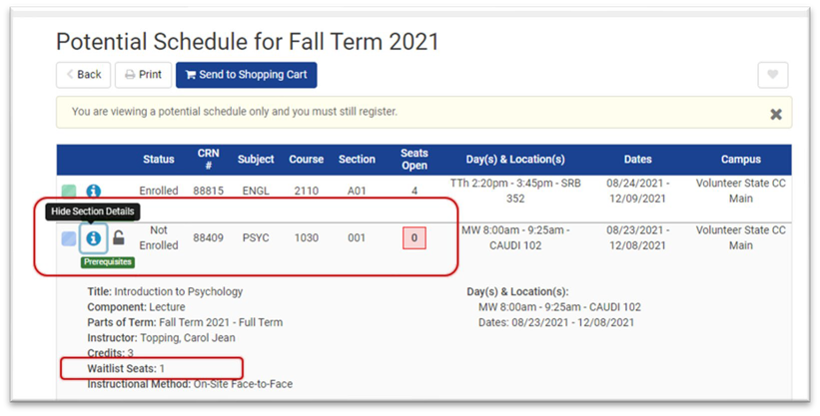Click the green color square for ENGL

[68, 190]
